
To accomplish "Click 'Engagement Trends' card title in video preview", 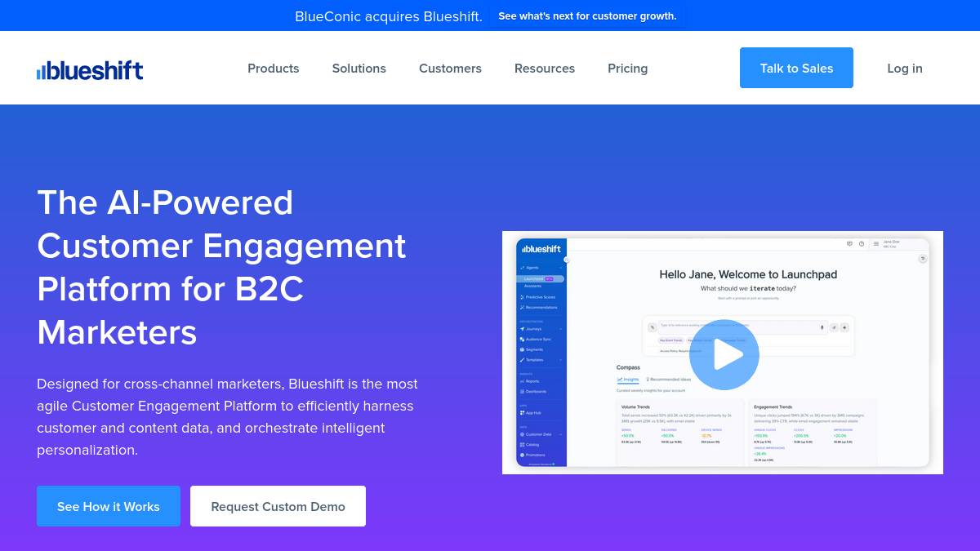I will [773, 407].
